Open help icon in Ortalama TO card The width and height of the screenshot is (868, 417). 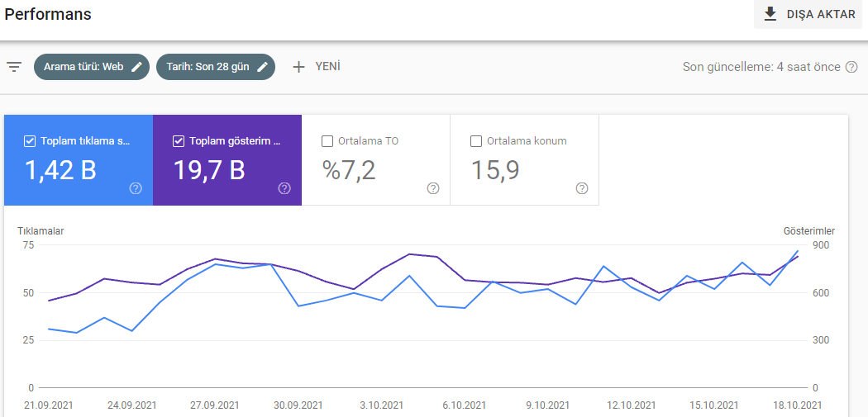point(433,188)
